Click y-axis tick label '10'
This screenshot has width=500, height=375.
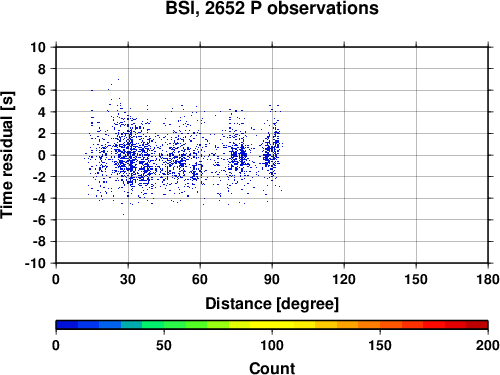click(38, 47)
